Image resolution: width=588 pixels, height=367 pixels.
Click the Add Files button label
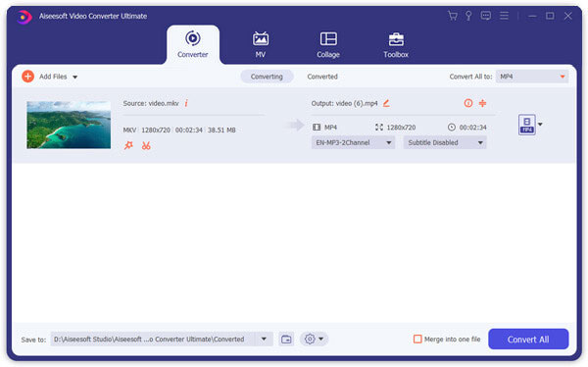click(53, 77)
